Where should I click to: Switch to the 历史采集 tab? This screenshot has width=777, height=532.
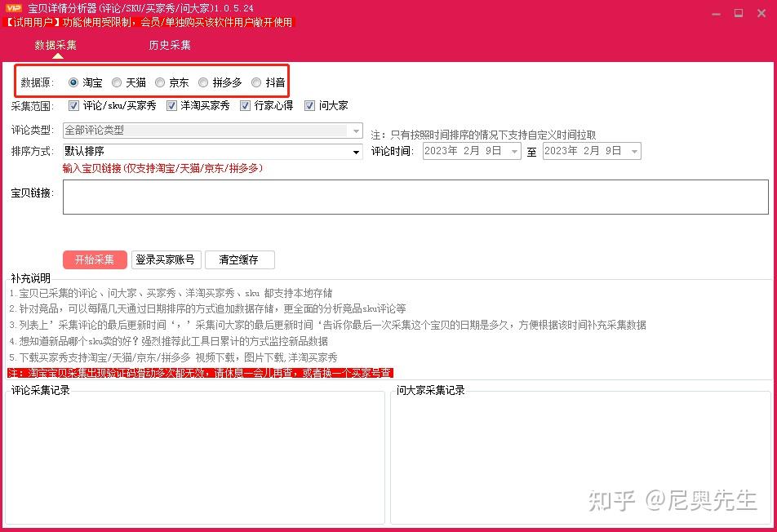(x=170, y=45)
